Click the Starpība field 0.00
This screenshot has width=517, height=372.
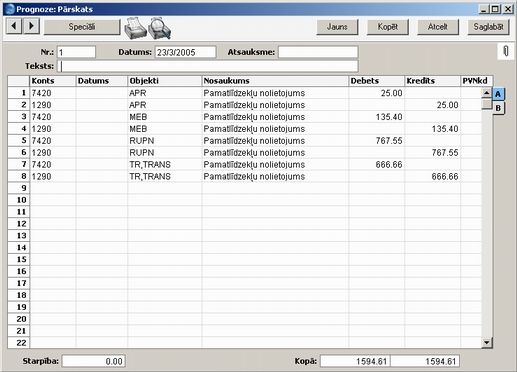(x=94, y=361)
